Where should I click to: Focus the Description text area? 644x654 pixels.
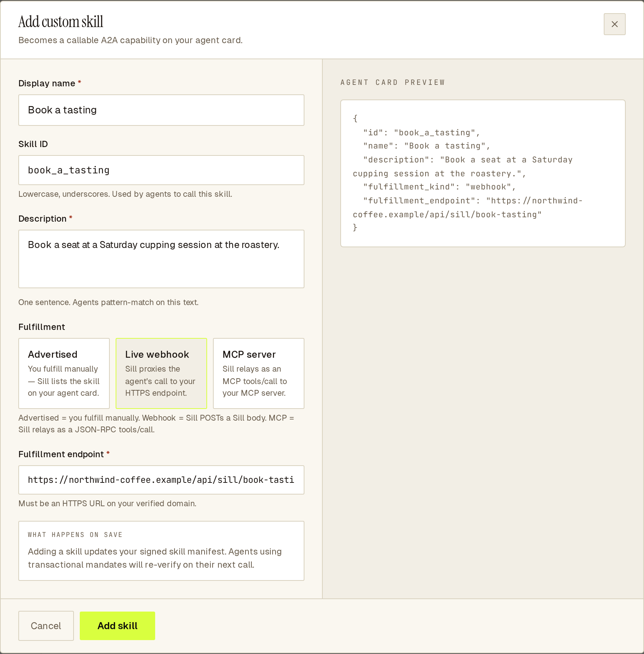(161, 259)
